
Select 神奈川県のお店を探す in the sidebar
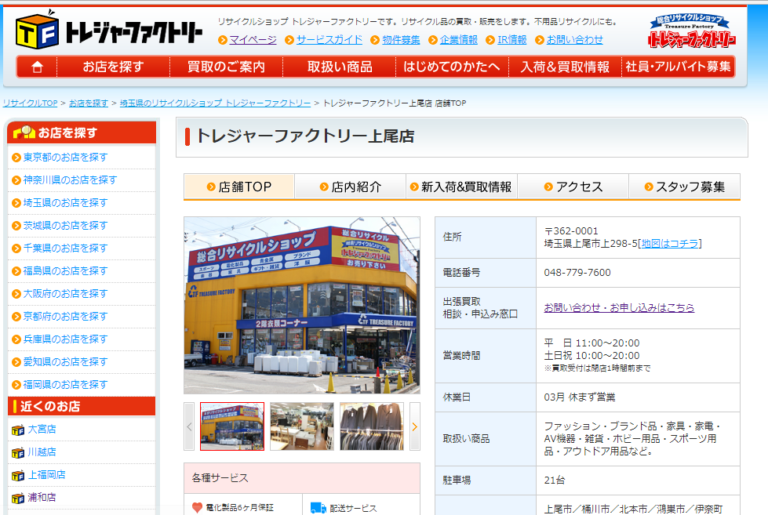[x=70, y=180]
